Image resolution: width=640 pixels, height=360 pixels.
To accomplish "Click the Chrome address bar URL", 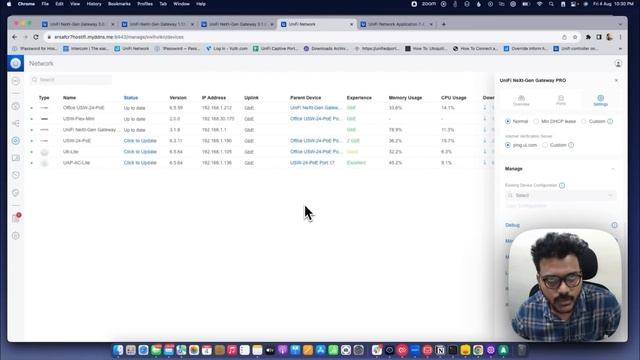I will (x=119, y=37).
